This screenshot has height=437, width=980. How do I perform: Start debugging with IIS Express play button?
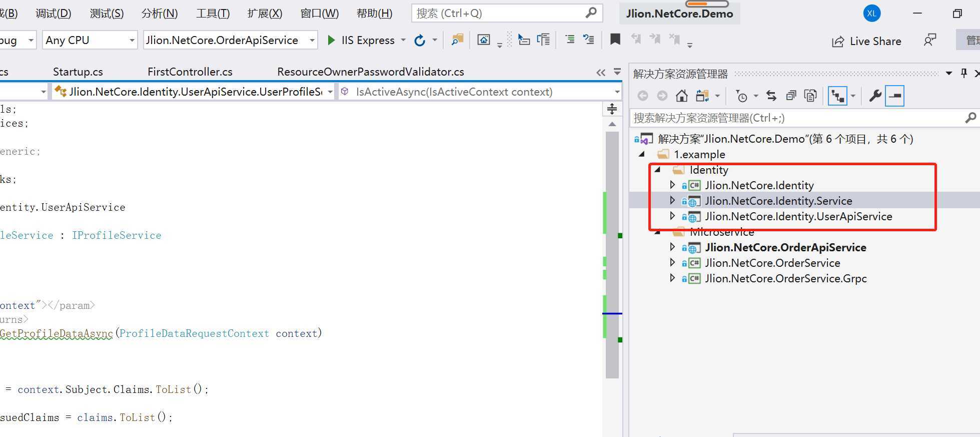(331, 40)
